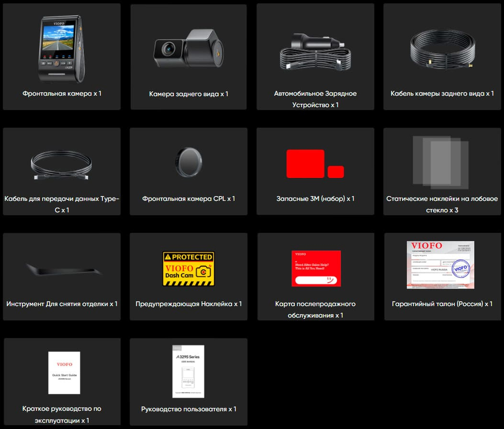
Task: Click the 'Фронтальная камера x 1' label
Action: pyautogui.click(x=61, y=94)
